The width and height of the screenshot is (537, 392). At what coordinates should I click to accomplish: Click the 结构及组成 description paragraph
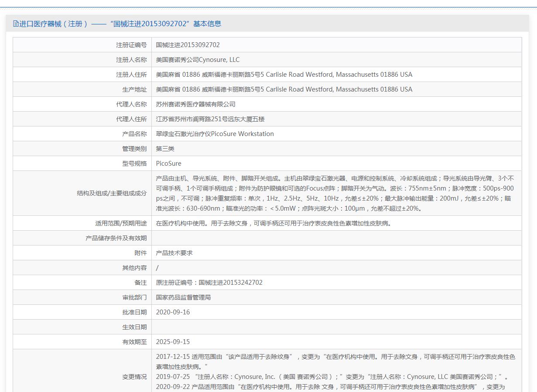pos(335,193)
